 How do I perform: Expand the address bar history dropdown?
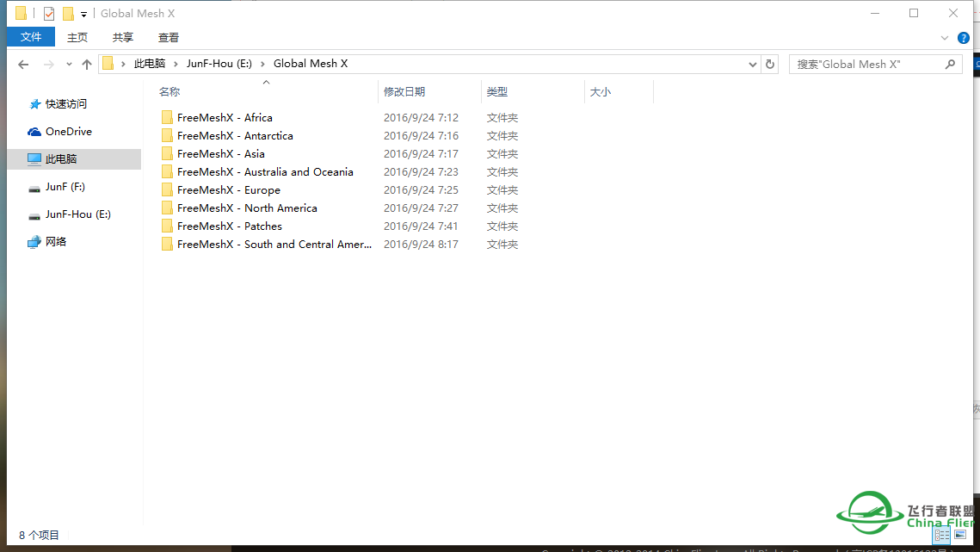coord(753,64)
